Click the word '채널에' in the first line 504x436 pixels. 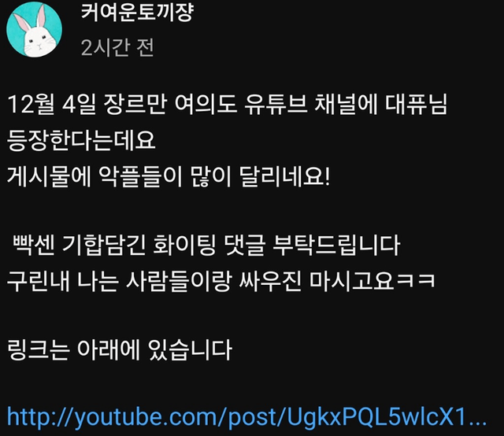[x=346, y=105]
